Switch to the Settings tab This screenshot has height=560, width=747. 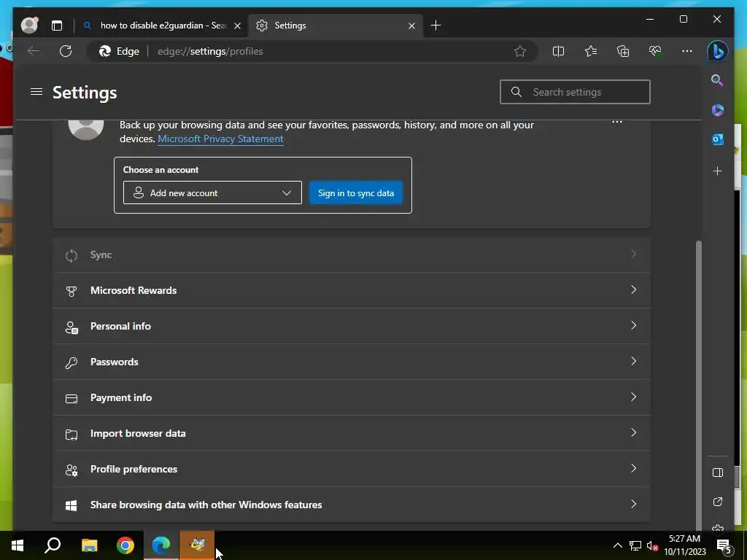(336, 26)
